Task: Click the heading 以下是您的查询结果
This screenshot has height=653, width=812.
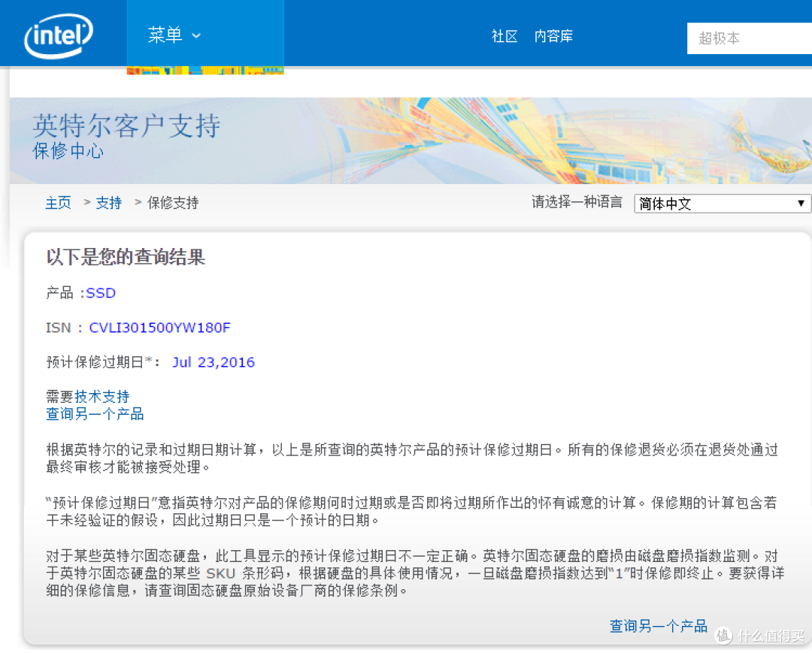Action: point(126,257)
